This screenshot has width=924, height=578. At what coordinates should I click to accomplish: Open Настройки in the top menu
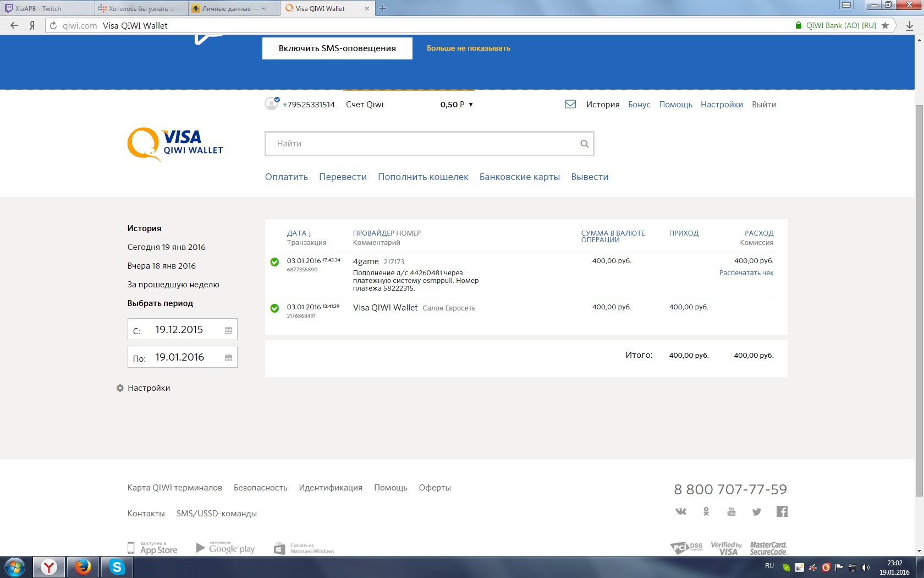[x=722, y=105]
